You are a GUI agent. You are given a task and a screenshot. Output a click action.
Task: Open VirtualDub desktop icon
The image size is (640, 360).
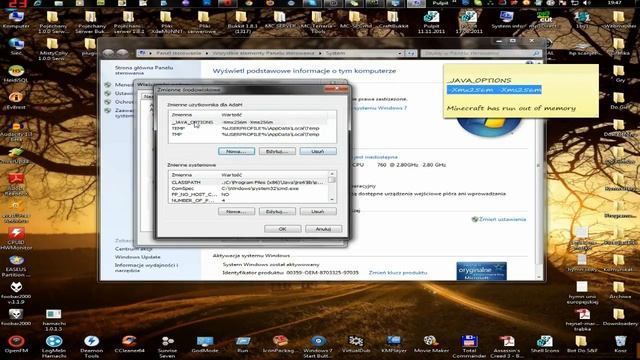click(x=356, y=344)
